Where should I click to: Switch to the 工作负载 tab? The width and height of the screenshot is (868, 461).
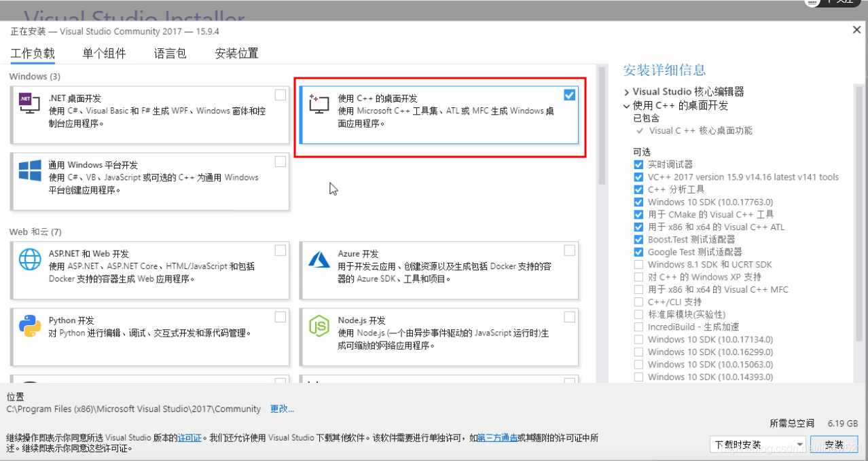tap(33, 54)
